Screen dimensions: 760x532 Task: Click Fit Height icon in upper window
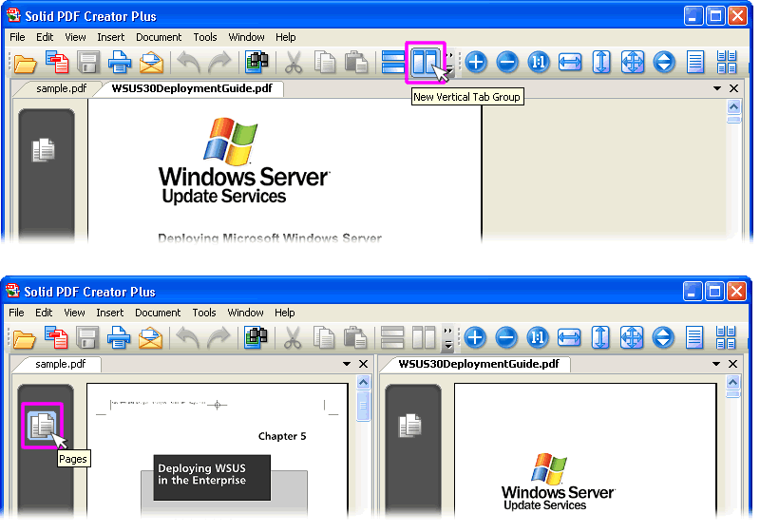point(601,62)
